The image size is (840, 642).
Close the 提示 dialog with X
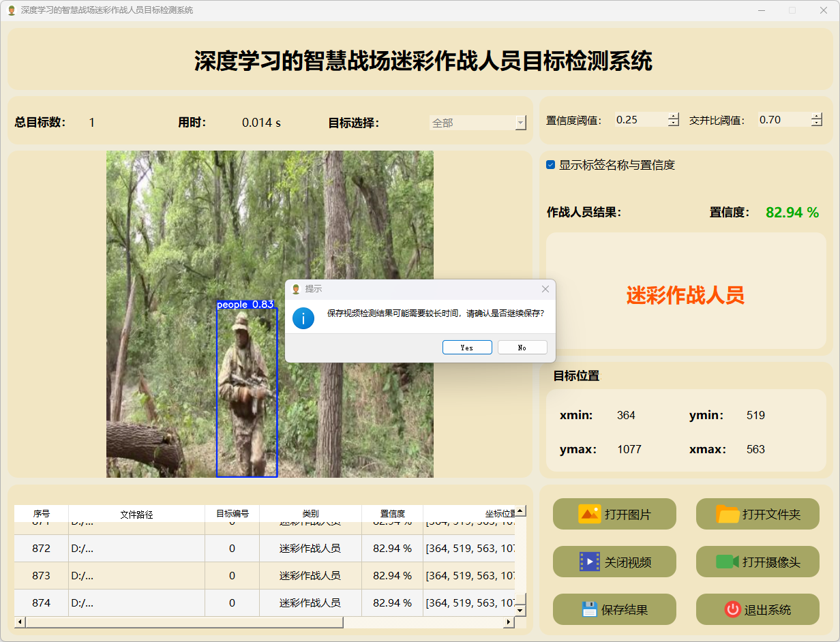point(545,289)
